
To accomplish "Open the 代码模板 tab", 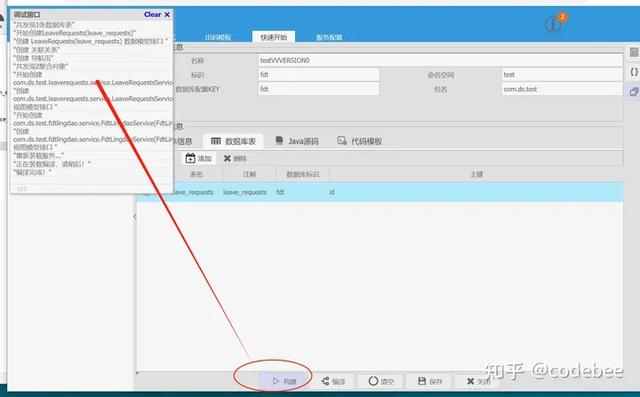I will click(x=360, y=141).
